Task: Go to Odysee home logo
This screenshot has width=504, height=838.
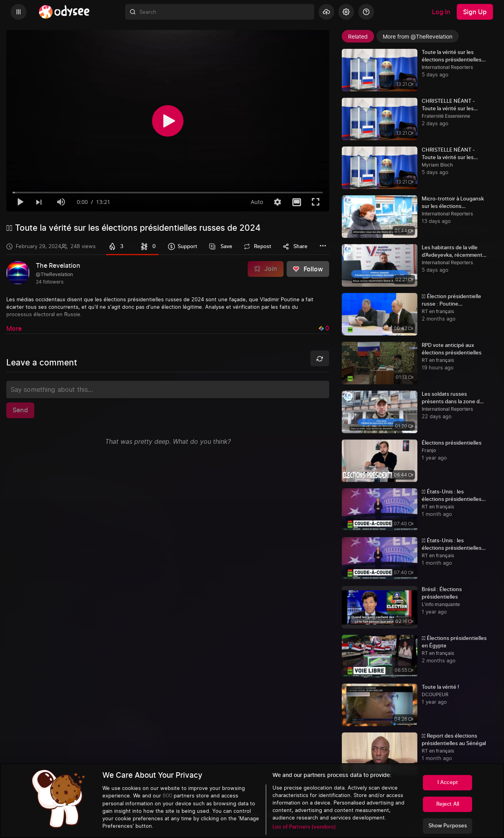Action: pyautogui.click(x=64, y=12)
